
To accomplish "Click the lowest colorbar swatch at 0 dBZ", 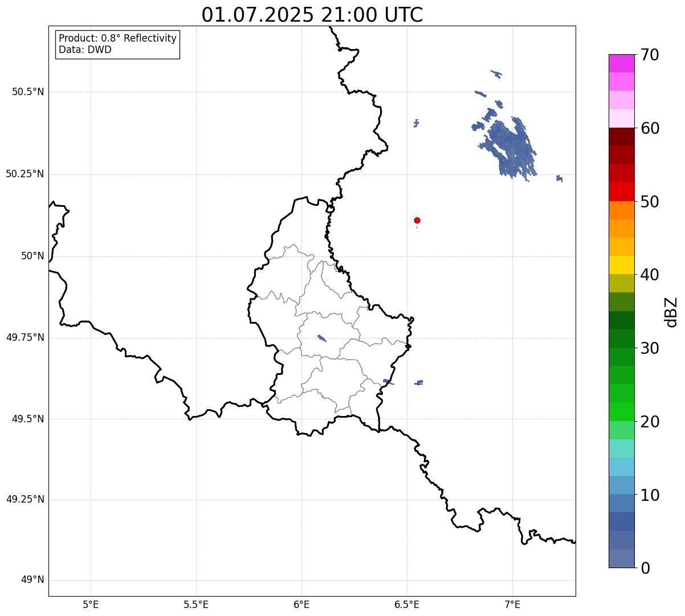I will point(622,558).
